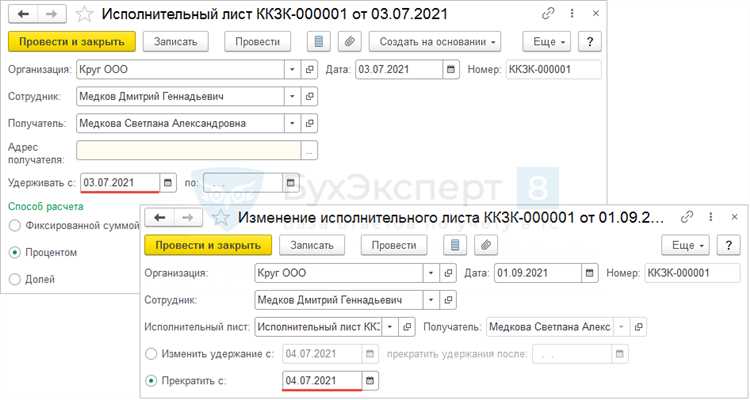Open three-dot menu in Исполнительный лист window

click(x=572, y=14)
